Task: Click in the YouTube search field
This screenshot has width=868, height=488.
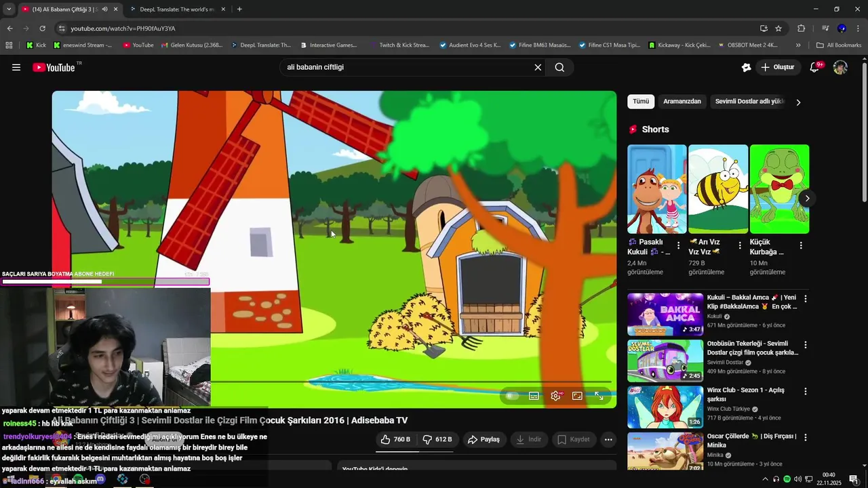Action: coord(407,67)
